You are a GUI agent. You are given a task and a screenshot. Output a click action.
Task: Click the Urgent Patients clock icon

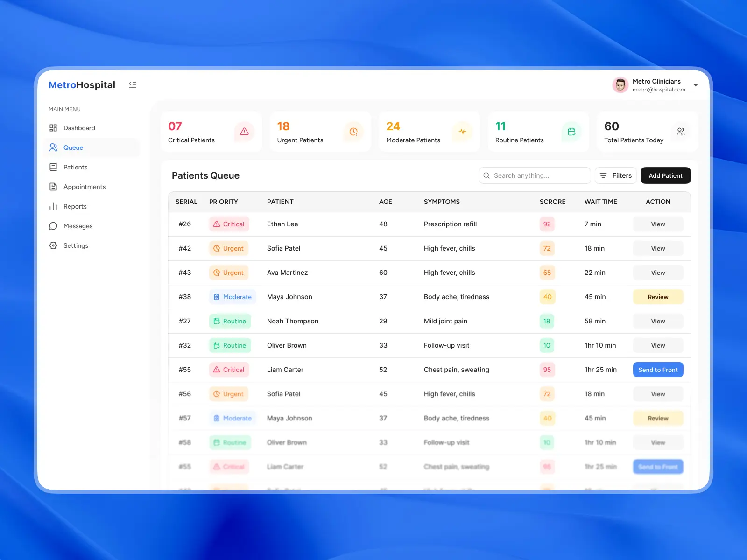tap(353, 132)
